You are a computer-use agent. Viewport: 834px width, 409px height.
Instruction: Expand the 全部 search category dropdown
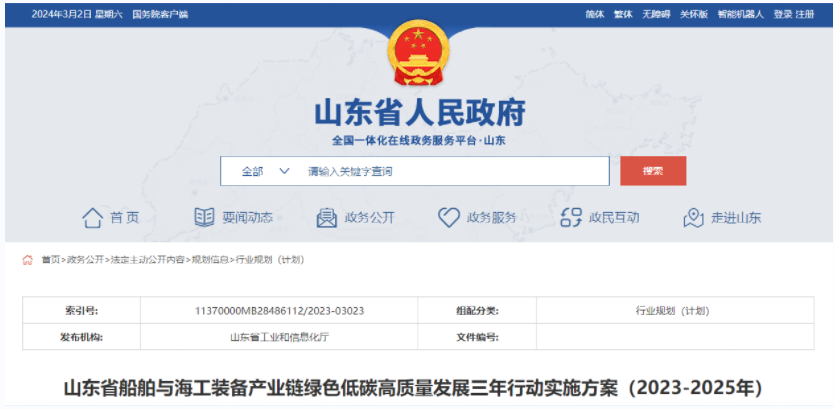(x=265, y=171)
